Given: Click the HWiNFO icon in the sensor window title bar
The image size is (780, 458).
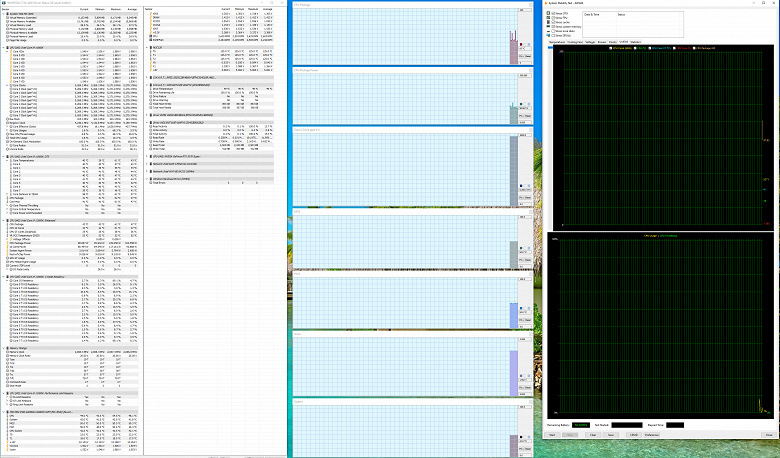Looking at the screenshot, I should click(2, 2).
